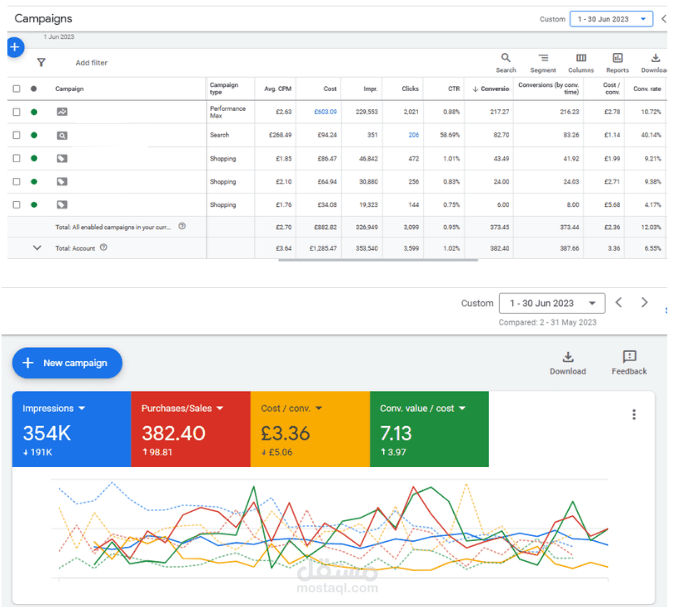Select the blue Impressions scorecard tile
Viewport: 675px width, 607px height.
point(71,429)
